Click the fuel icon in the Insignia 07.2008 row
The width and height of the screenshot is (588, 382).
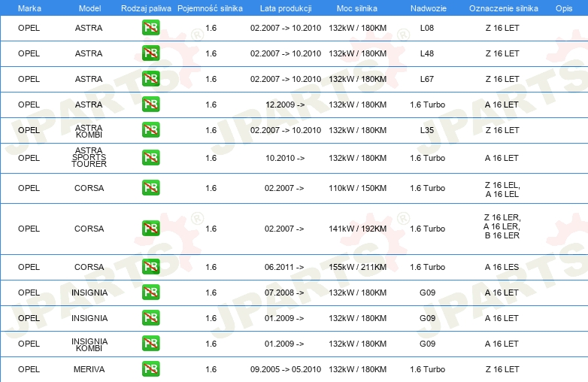click(150, 292)
